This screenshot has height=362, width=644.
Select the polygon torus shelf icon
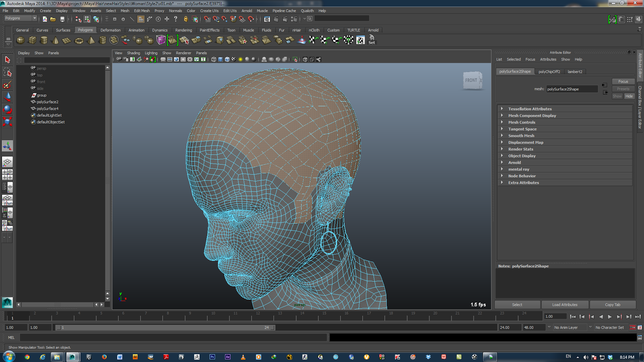click(79, 40)
